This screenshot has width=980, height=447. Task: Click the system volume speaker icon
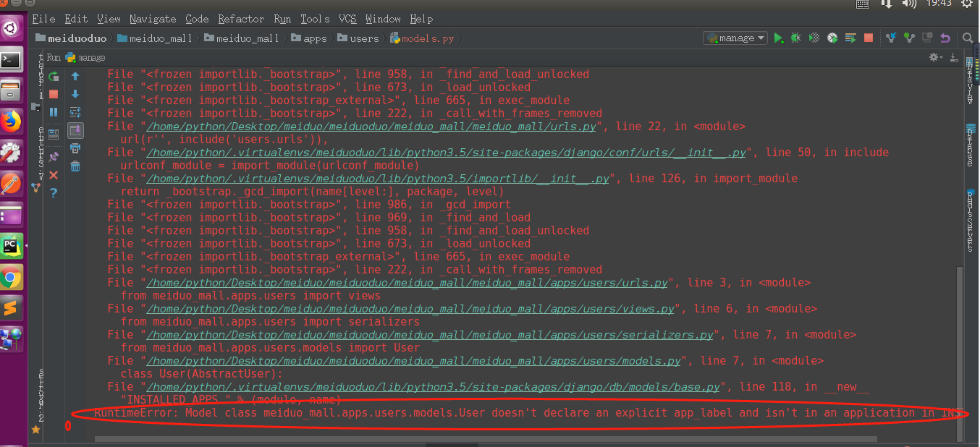pyautogui.click(x=909, y=4)
